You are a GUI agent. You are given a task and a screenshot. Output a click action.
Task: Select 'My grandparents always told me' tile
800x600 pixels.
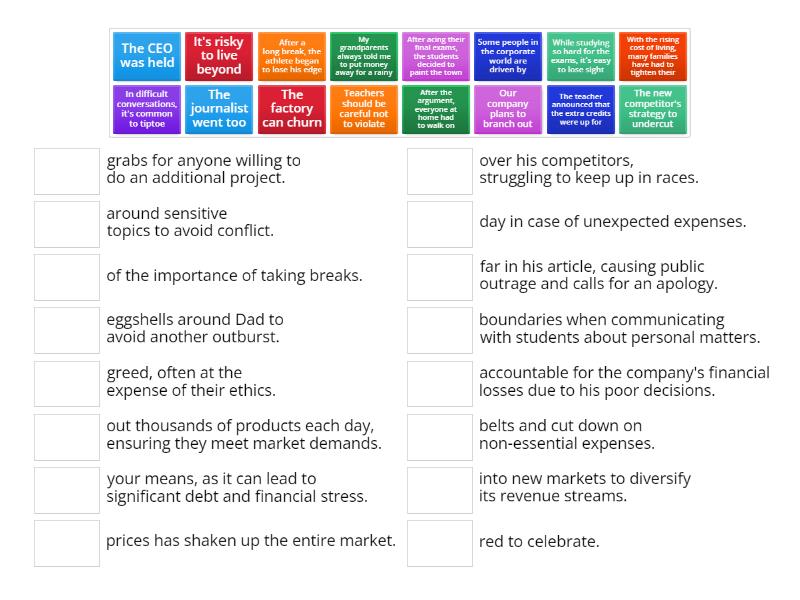coord(364,56)
